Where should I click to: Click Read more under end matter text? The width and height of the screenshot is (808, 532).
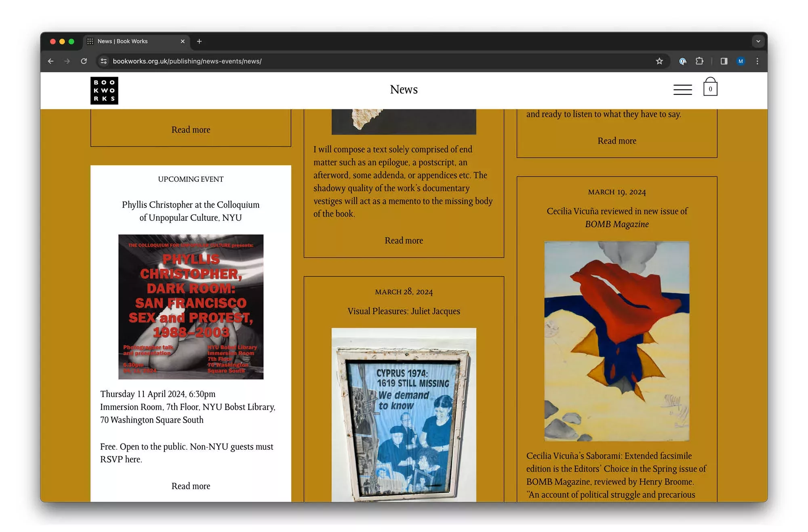[x=404, y=241]
